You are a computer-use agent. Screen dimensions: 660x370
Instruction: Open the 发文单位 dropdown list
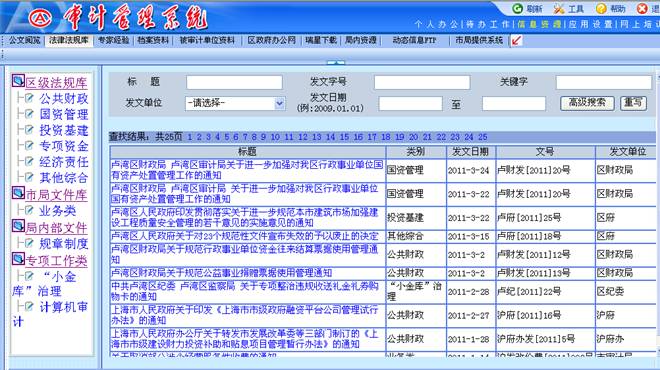(x=235, y=103)
